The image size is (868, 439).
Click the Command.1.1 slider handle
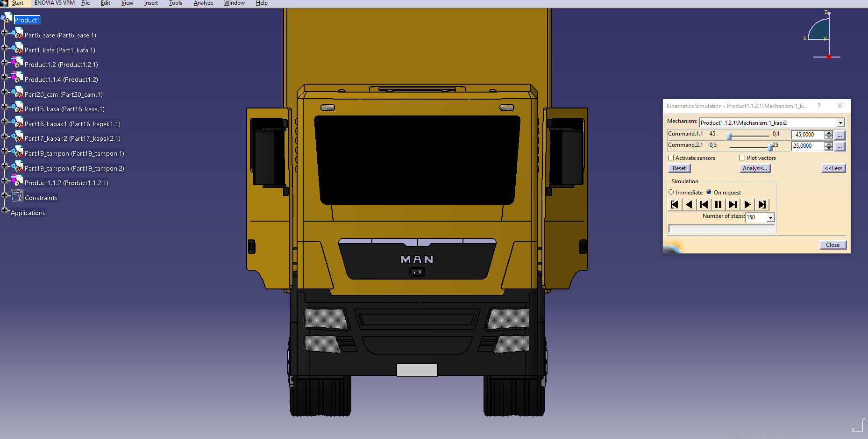[729, 136]
